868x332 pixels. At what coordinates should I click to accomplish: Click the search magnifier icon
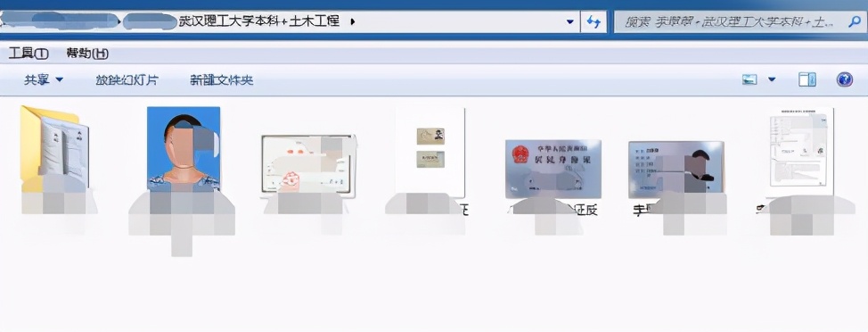854,22
